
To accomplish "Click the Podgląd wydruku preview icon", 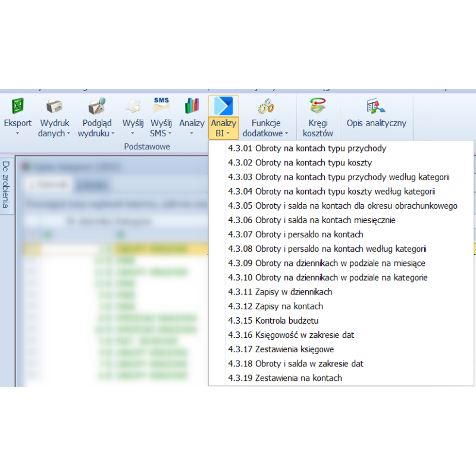I will [96, 107].
